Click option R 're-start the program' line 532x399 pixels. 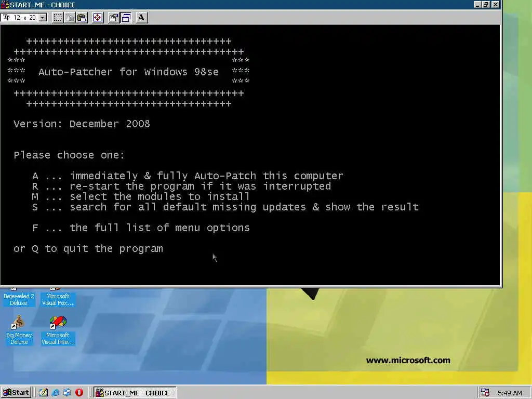(x=181, y=187)
